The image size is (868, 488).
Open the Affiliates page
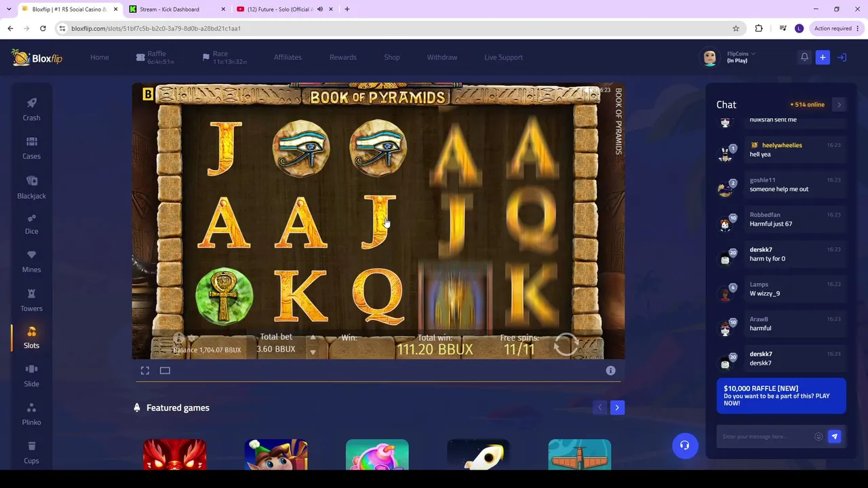[x=288, y=58]
